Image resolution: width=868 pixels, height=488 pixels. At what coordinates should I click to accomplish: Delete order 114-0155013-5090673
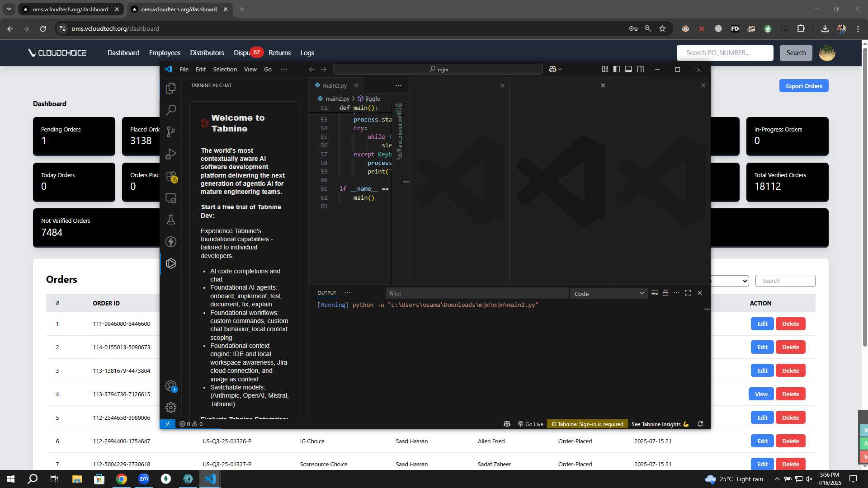790,347
